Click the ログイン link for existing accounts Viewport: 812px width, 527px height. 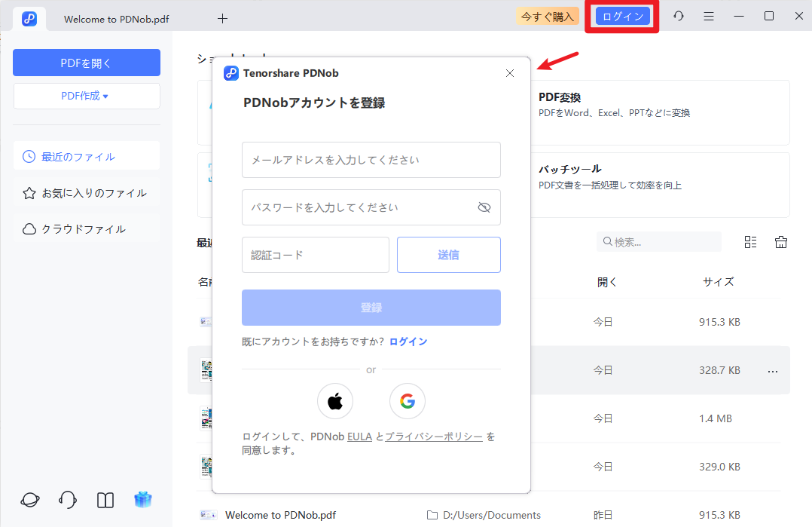pyautogui.click(x=408, y=341)
